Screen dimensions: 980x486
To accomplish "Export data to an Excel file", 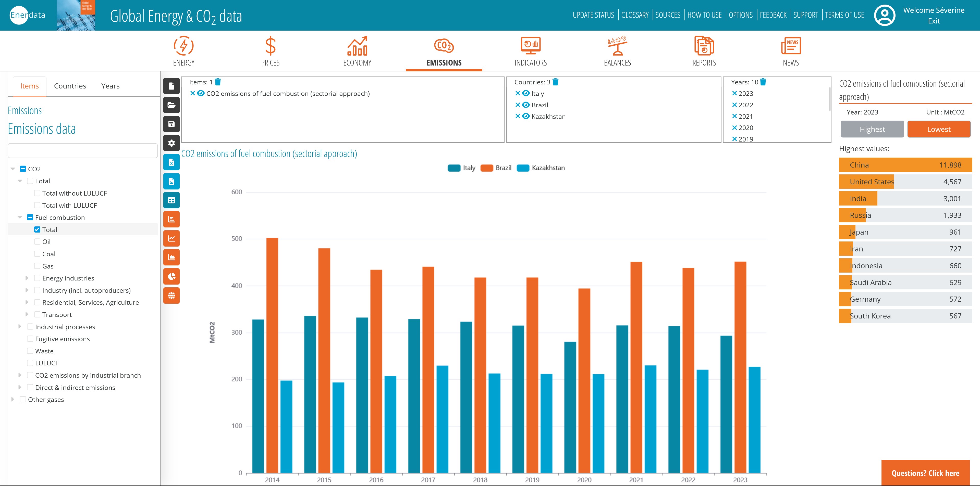I will point(171,162).
